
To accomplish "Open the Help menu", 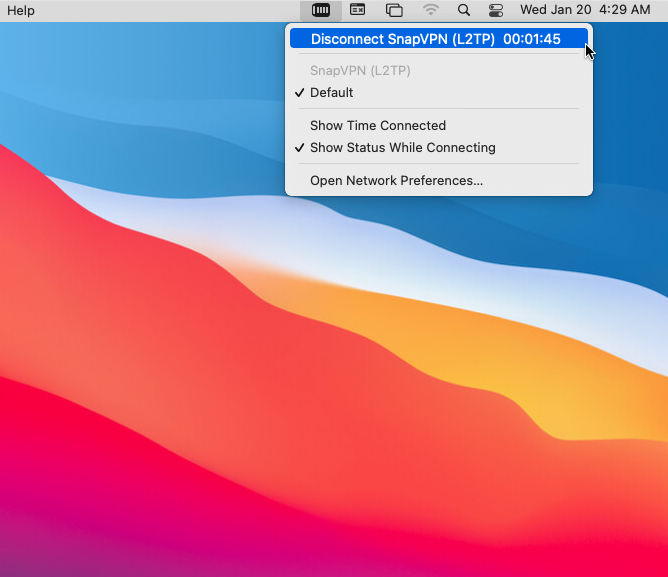I will pos(20,10).
